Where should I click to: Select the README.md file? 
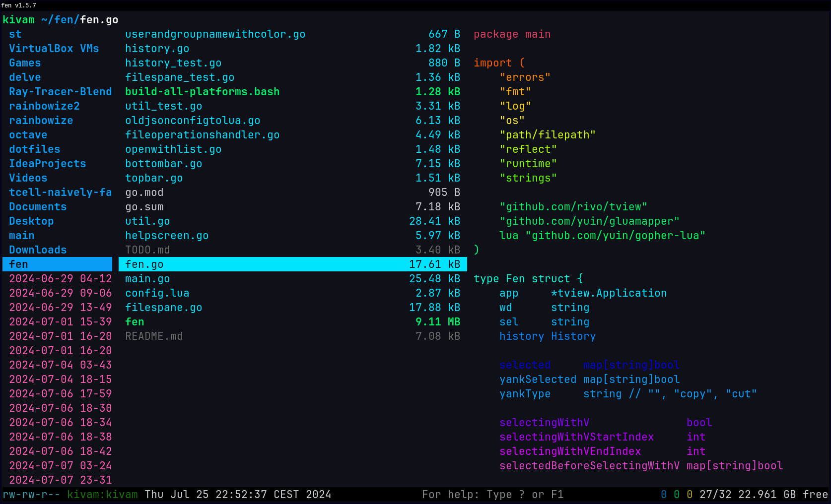293,336
